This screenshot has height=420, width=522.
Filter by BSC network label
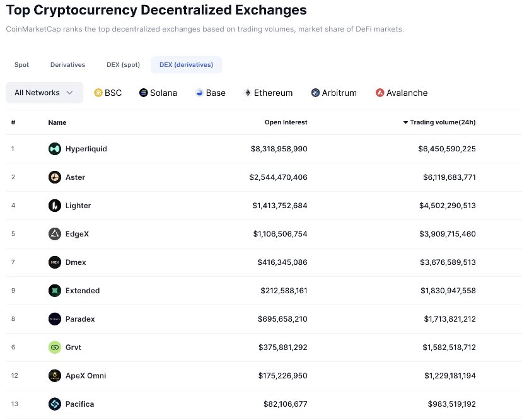coord(113,93)
